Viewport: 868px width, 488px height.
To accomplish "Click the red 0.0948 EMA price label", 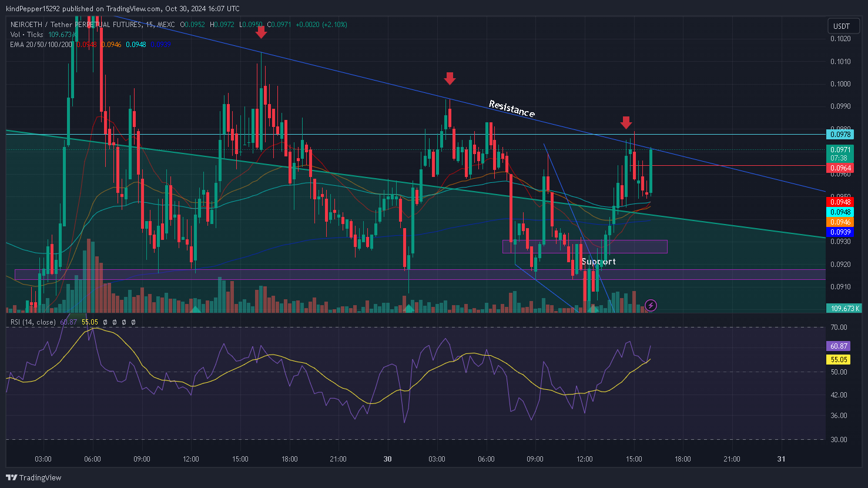I will click(841, 202).
